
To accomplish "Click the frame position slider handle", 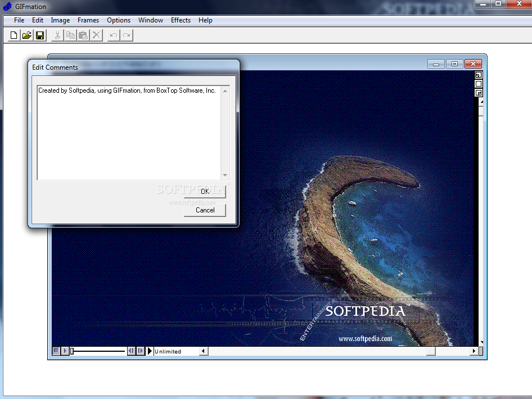I will pos(72,351).
